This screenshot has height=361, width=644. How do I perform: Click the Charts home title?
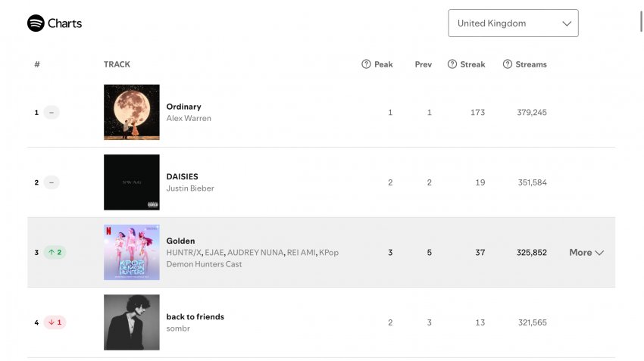click(x=64, y=23)
